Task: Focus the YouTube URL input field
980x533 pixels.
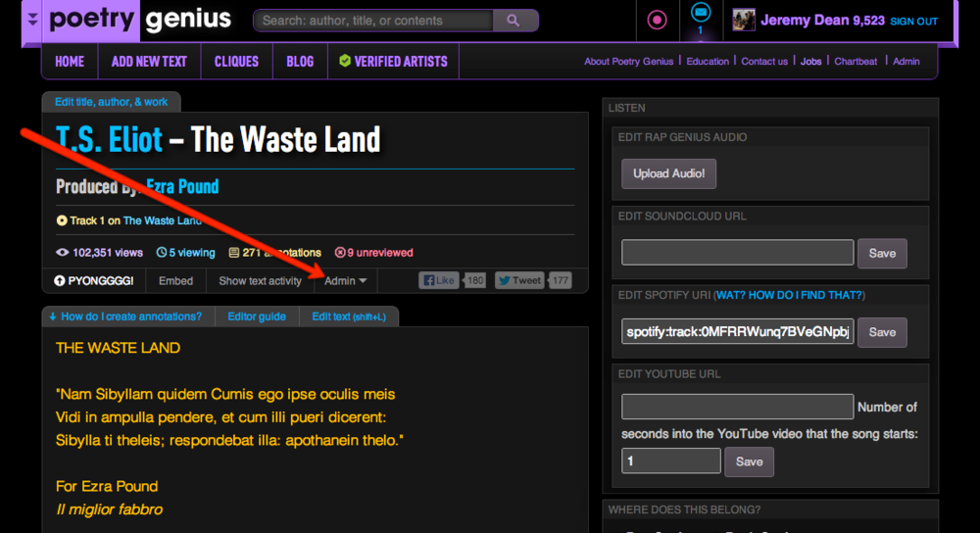Action: coord(738,407)
